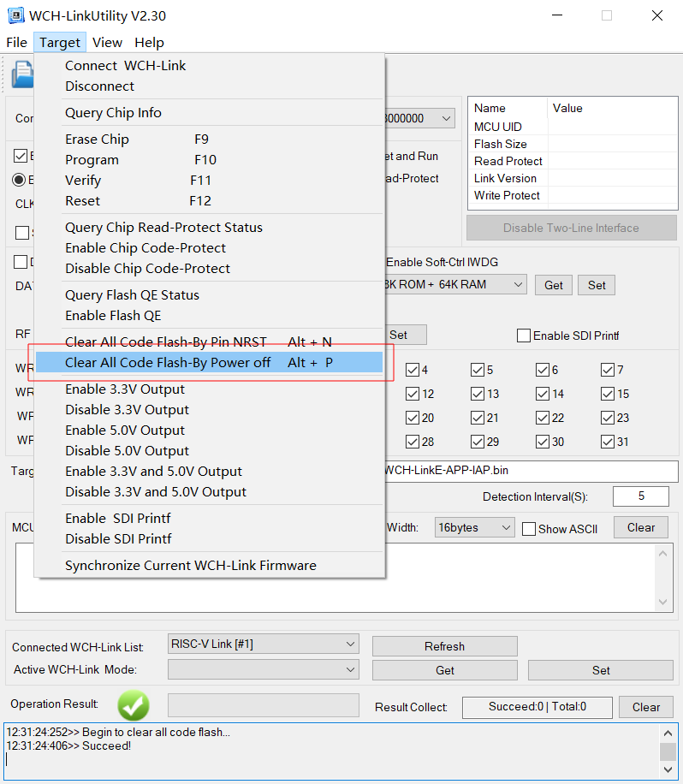Uncheck write-protect sector 4 checkbox
683x784 pixels.
coord(413,370)
